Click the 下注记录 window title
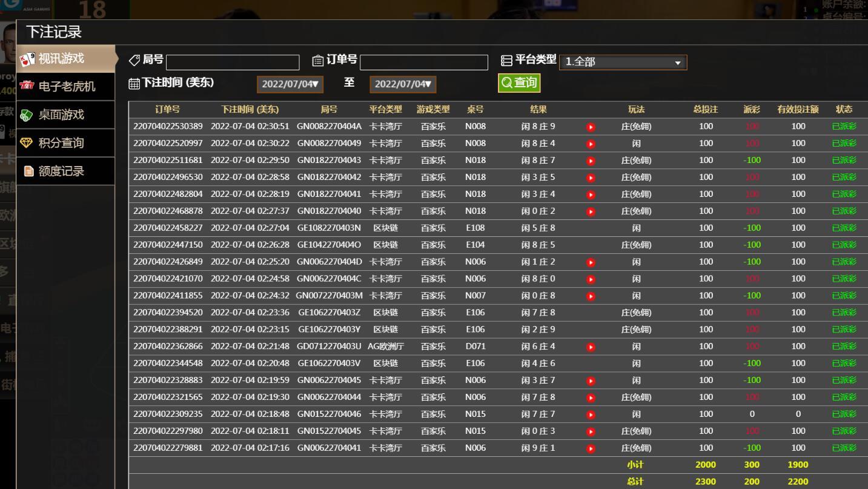868x489 pixels. tap(54, 32)
